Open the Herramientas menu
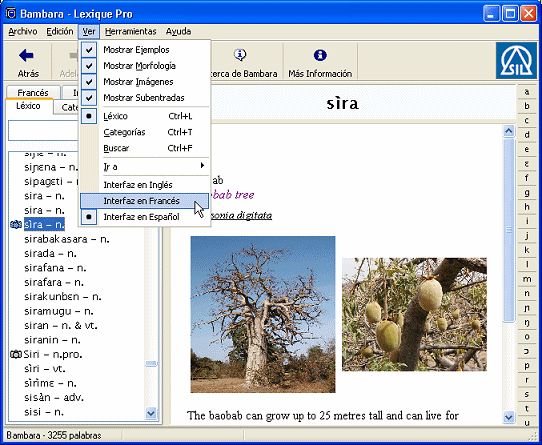 click(131, 31)
